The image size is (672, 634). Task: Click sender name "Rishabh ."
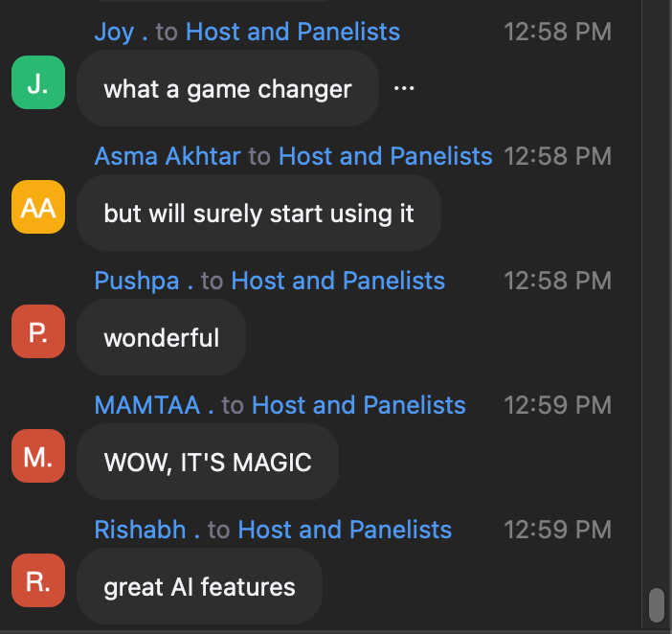[x=147, y=530]
